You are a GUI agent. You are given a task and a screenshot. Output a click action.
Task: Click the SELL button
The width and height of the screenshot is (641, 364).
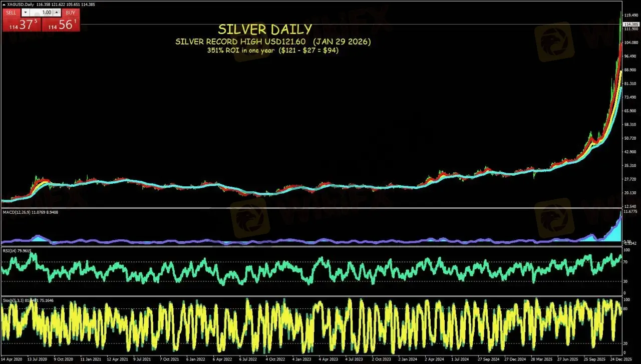[x=11, y=13]
